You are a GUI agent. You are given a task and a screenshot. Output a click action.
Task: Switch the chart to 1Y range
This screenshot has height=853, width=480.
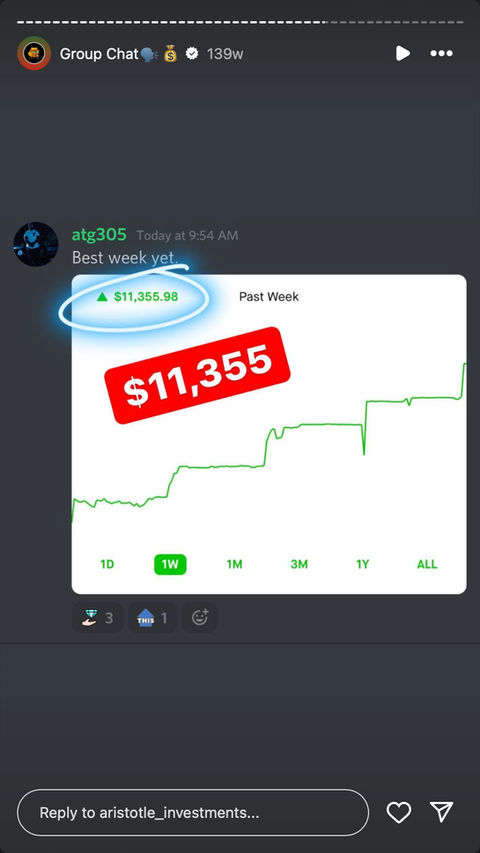(x=362, y=564)
